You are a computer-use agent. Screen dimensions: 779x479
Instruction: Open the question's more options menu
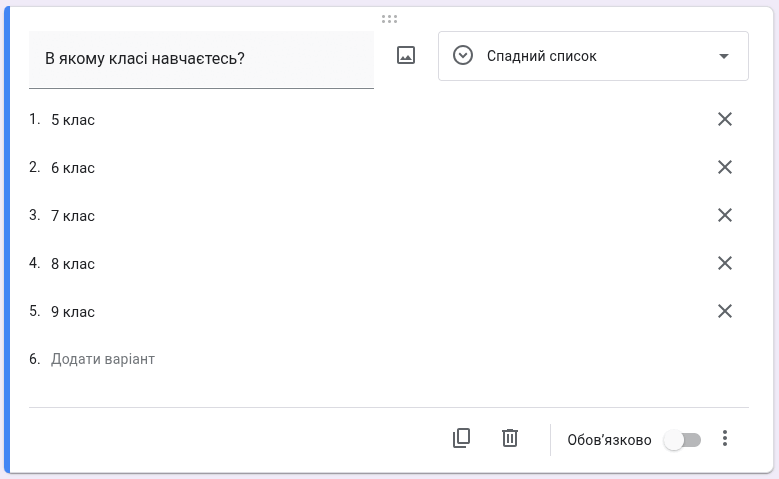click(725, 438)
